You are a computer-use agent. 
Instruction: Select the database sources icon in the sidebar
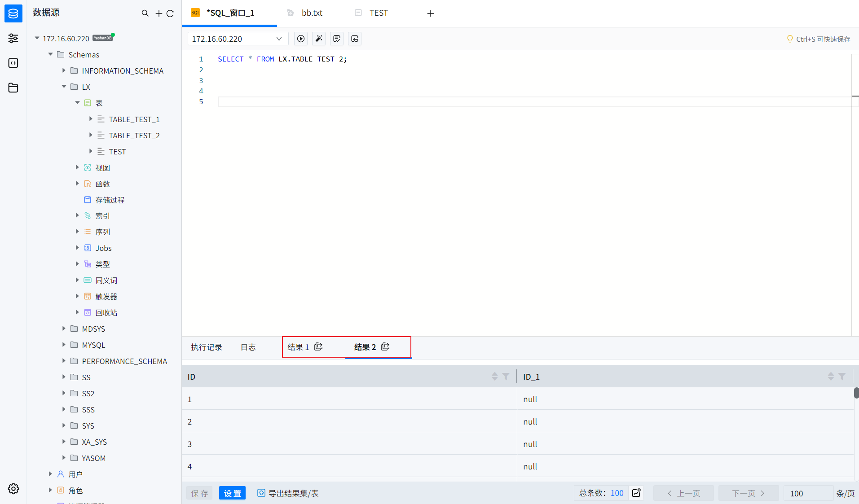point(13,13)
